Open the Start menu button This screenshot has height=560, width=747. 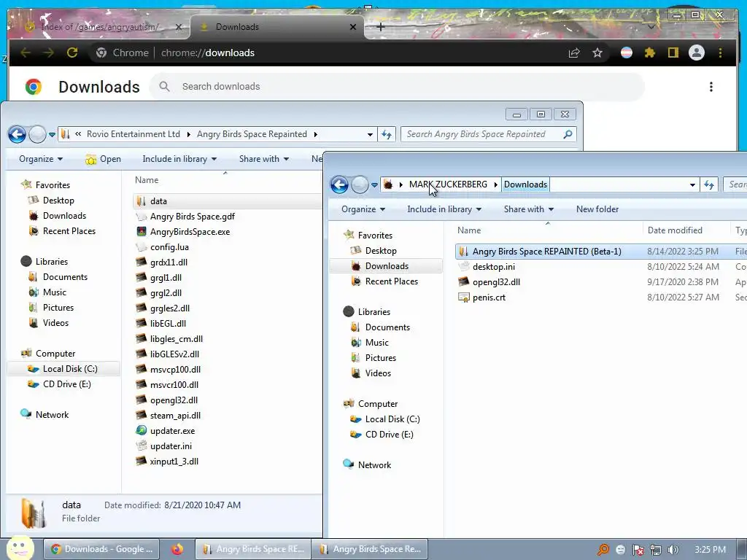tap(19, 548)
